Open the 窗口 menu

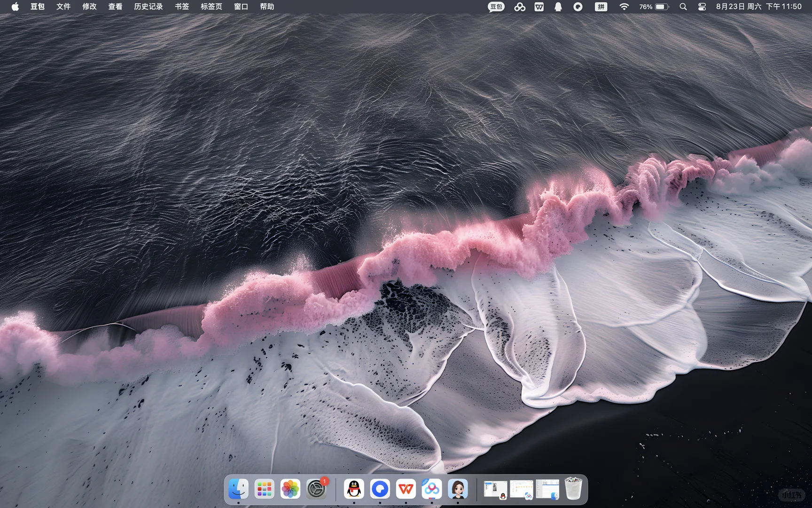pyautogui.click(x=241, y=7)
